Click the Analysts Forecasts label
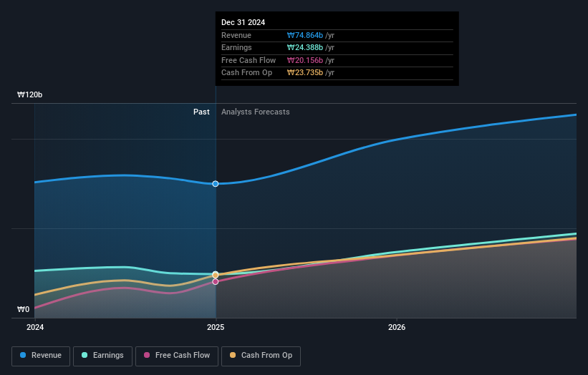The image size is (588, 375). pos(256,112)
